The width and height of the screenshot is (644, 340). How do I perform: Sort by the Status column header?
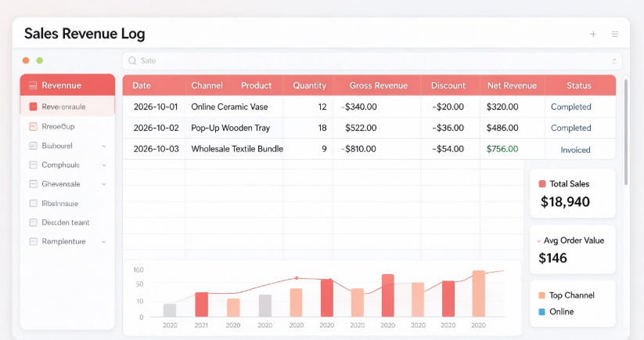579,85
